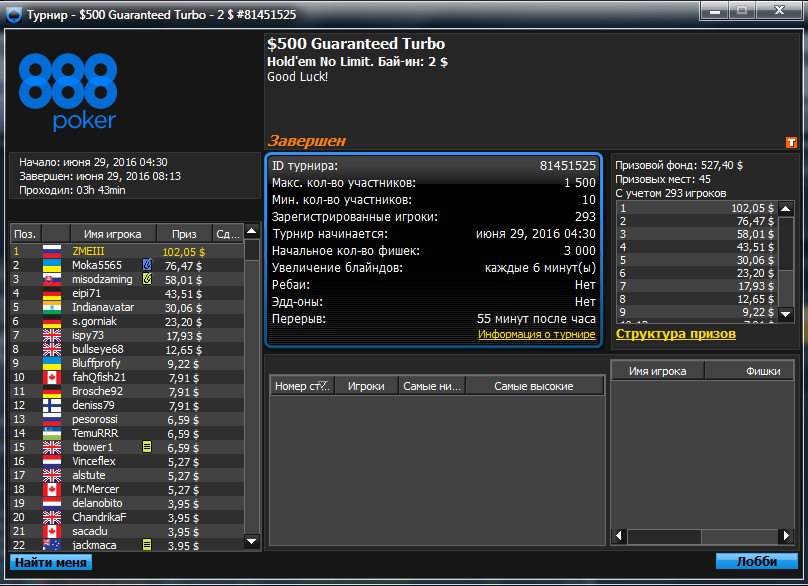Select player row Moka5565
This screenshot has width=808, height=586.
127,265
